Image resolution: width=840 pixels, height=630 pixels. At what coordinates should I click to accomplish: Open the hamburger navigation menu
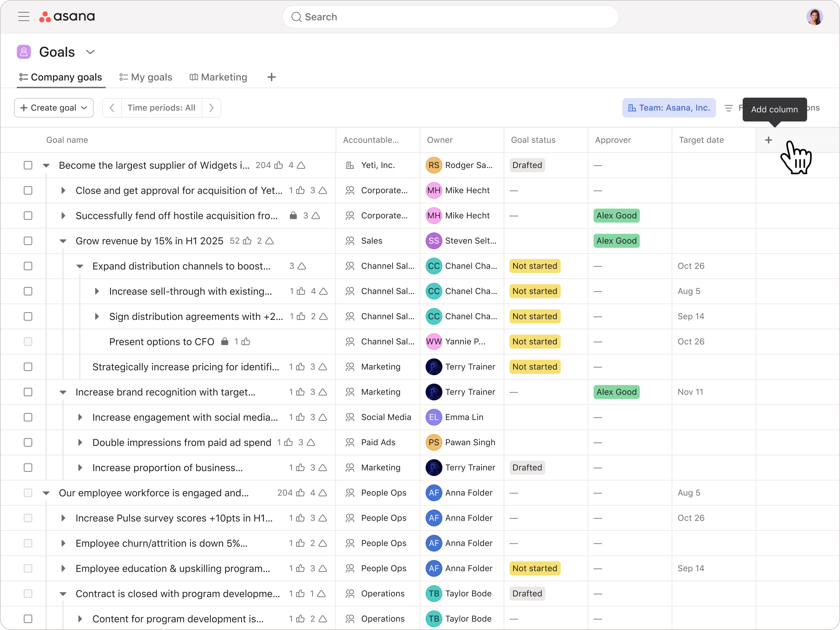[x=23, y=17]
